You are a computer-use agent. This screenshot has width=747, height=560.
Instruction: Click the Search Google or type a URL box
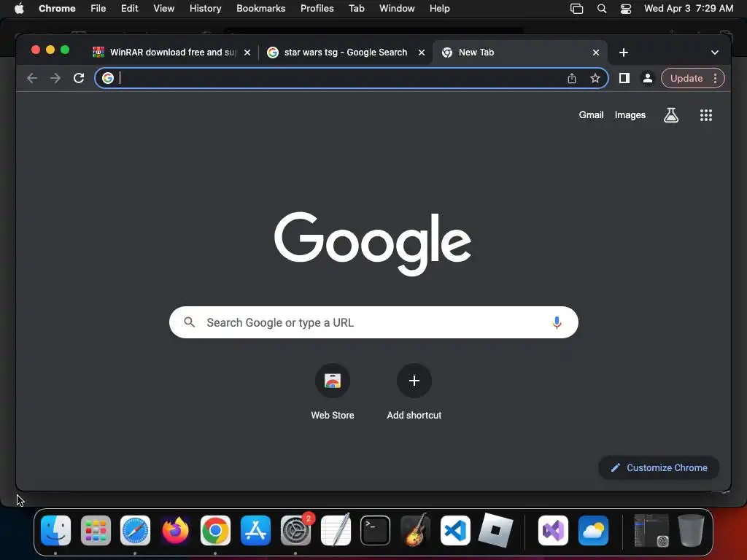pyautogui.click(x=373, y=322)
